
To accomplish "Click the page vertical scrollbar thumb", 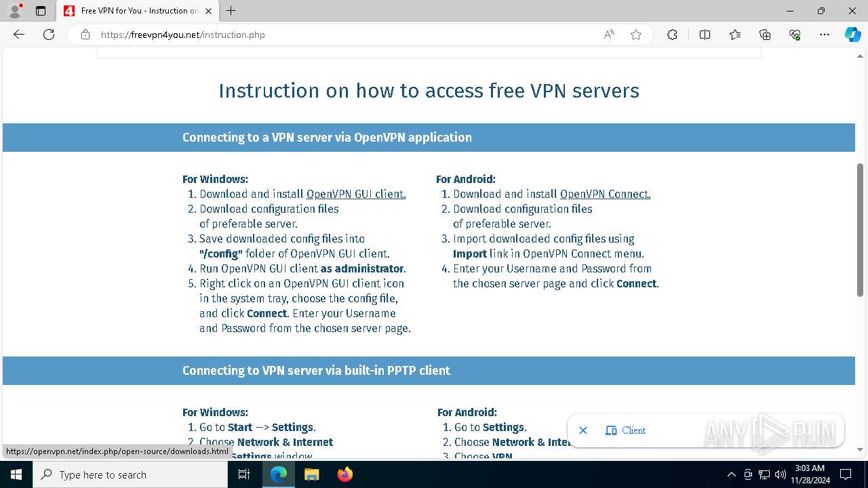I will point(860,230).
